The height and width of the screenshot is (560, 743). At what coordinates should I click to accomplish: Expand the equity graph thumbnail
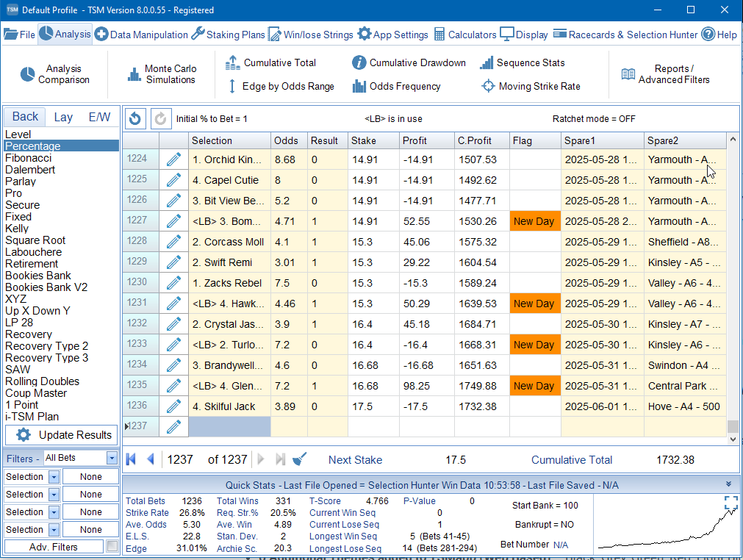click(731, 503)
